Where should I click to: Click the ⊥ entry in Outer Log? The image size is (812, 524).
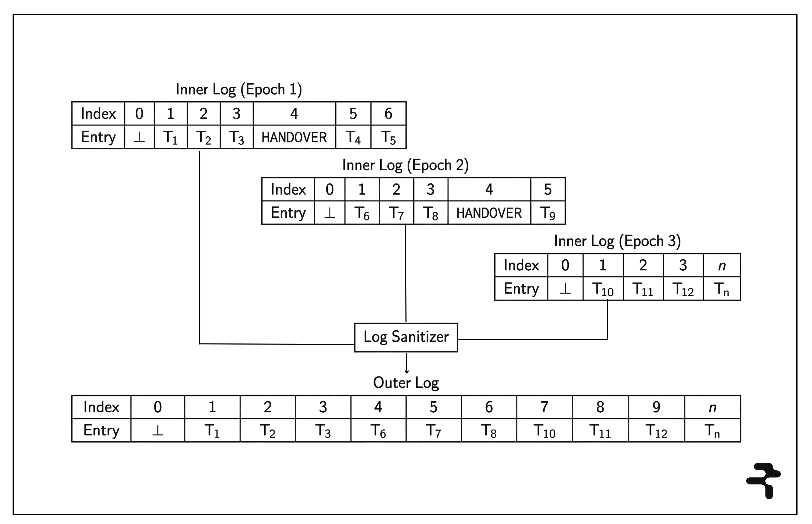[157, 431]
